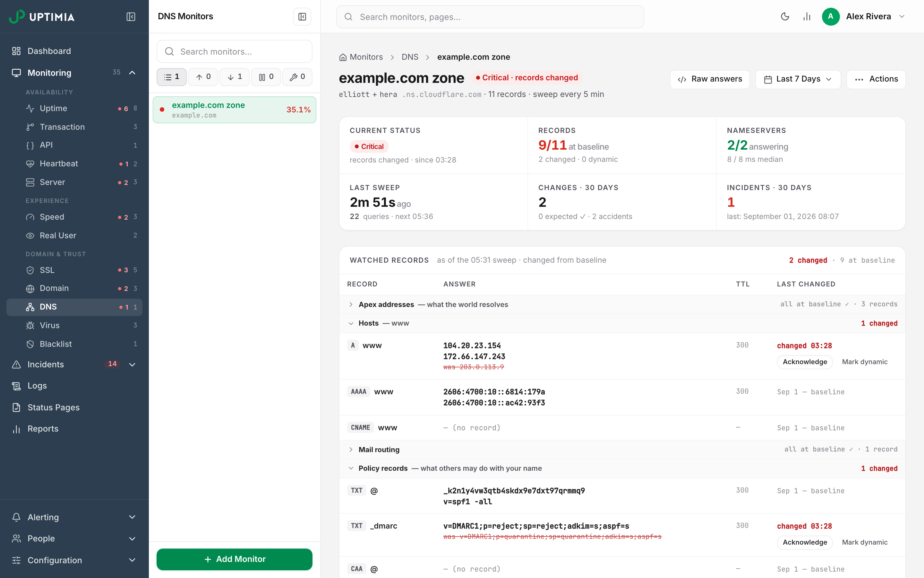Open SSL monitors
The height and width of the screenshot is (578, 924).
[74, 270]
